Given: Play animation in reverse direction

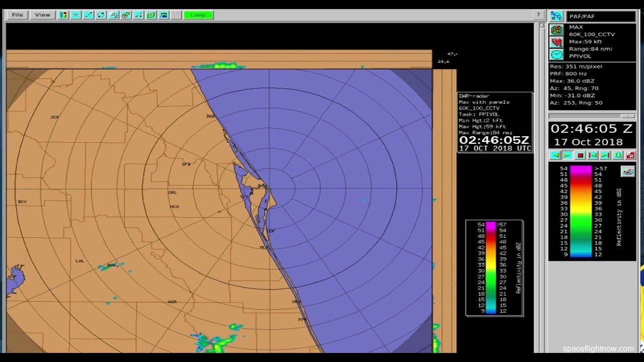Looking at the screenshot, I should pos(555,155).
